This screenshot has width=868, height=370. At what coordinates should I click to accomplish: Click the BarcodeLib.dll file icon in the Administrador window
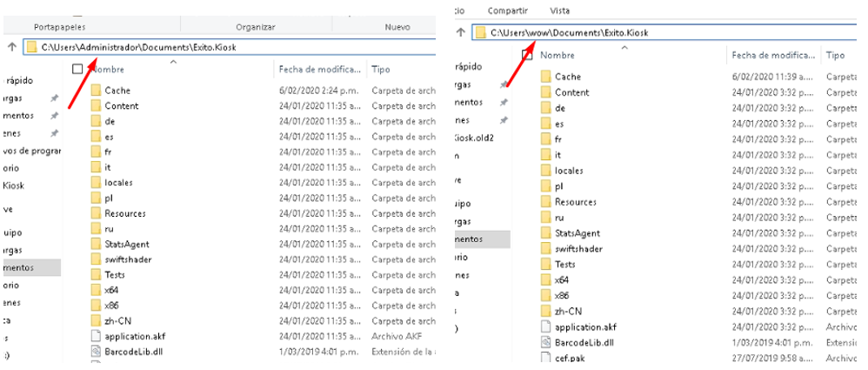tap(96, 351)
